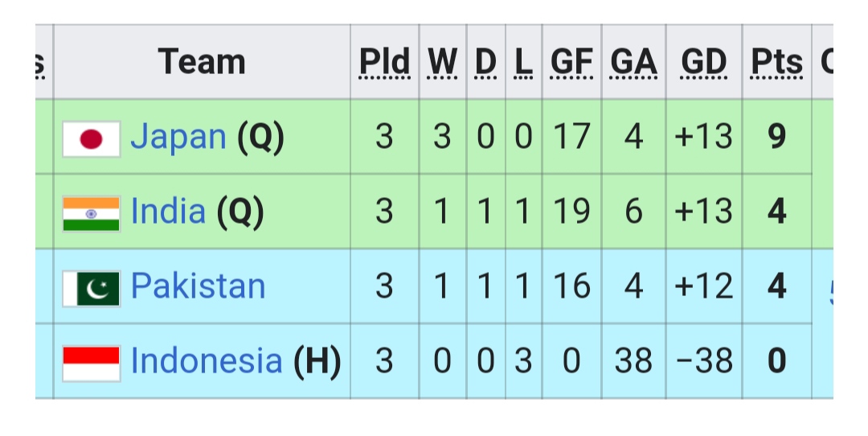The image size is (868, 436).
Task: Click the GF column header abbreviation
Action: point(571,61)
